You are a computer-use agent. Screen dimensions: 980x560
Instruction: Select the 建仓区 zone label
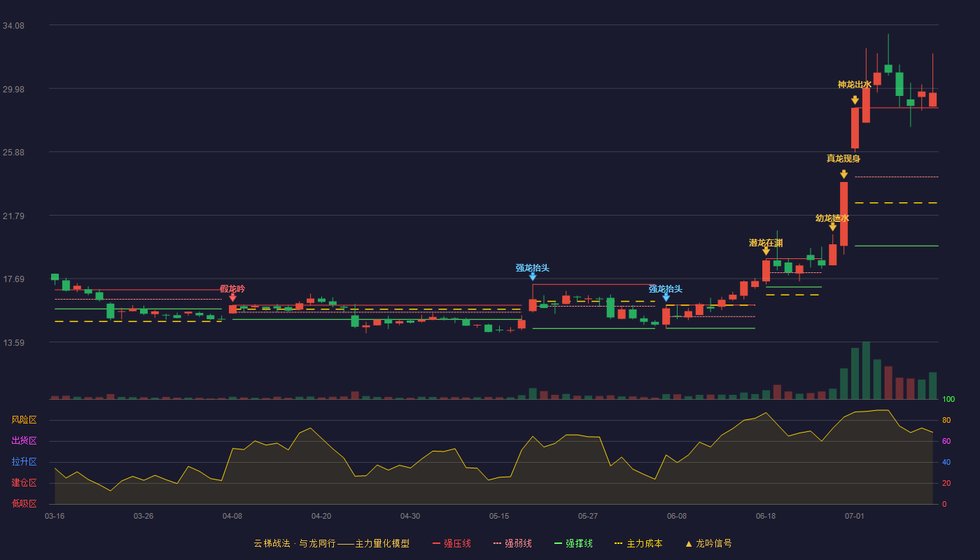[24, 483]
